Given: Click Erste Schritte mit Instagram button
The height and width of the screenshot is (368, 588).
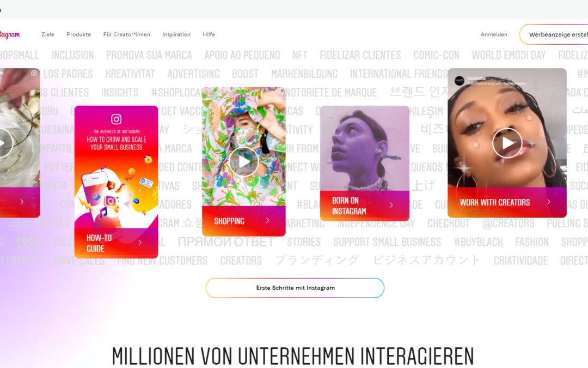Looking at the screenshot, I should (x=295, y=288).
